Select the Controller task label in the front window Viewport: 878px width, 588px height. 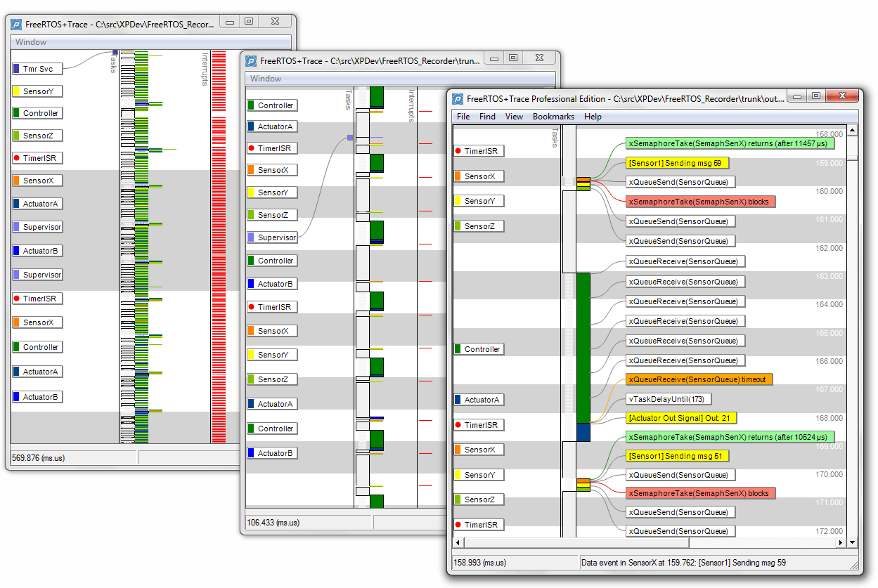(x=479, y=349)
